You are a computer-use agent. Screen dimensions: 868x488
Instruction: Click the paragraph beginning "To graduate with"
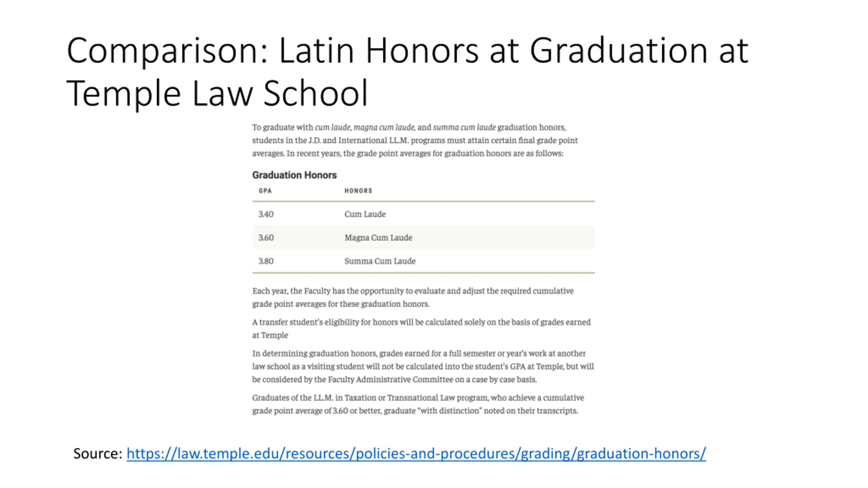tap(414, 140)
